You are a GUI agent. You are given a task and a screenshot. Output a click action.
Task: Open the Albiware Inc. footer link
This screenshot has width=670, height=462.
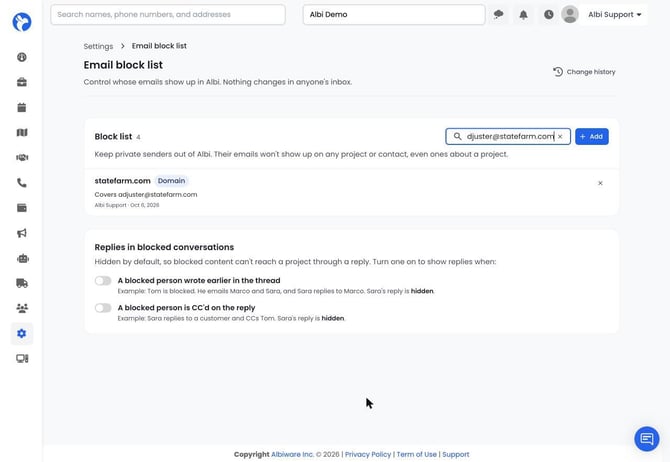click(x=292, y=454)
